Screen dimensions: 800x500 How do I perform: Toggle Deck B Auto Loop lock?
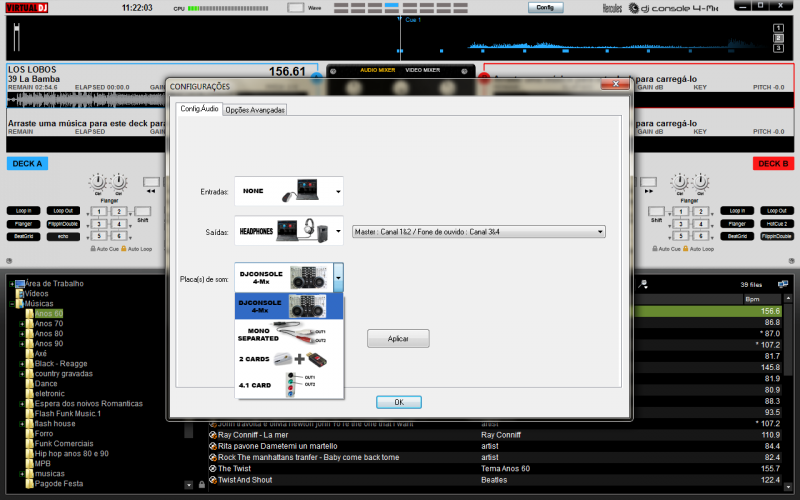coord(686,249)
